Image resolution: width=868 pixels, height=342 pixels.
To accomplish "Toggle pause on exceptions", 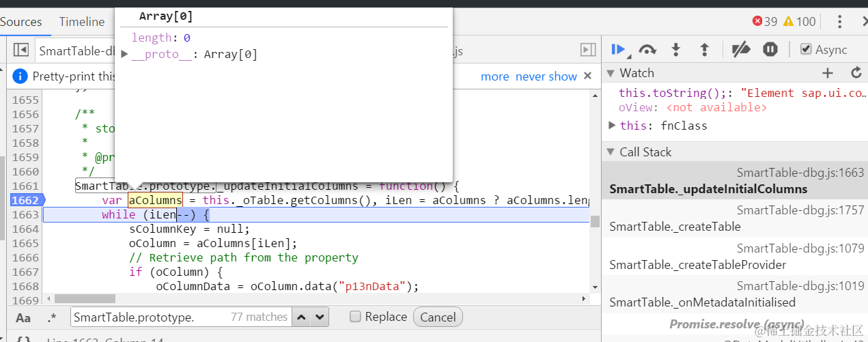I will click(770, 49).
